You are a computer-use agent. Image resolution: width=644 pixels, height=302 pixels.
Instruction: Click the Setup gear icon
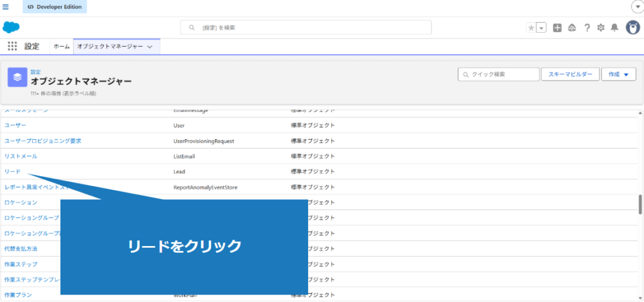(601, 28)
